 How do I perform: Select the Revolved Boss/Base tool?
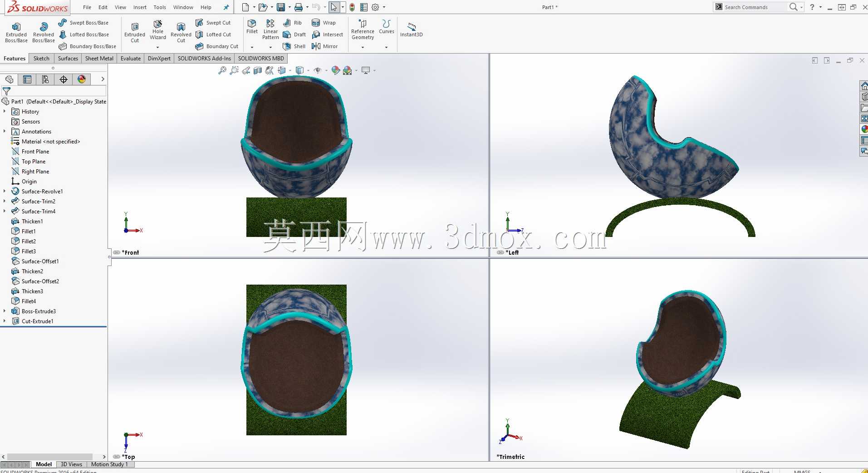44,33
